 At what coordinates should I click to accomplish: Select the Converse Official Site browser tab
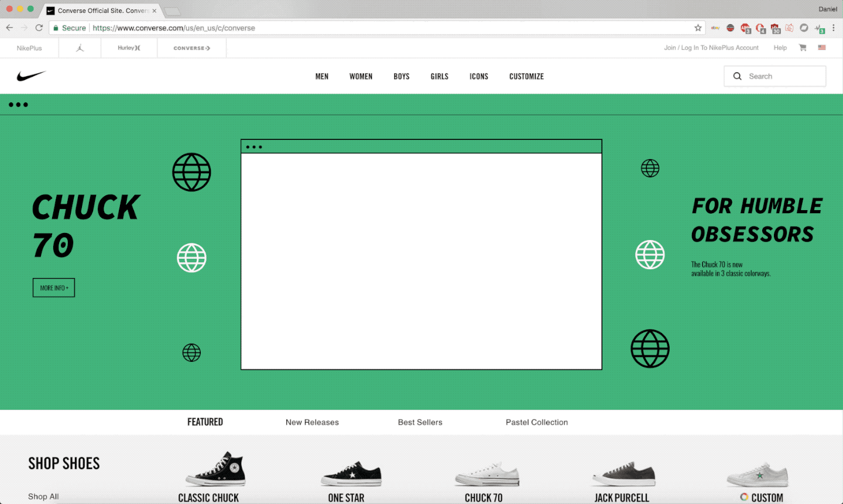click(101, 11)
